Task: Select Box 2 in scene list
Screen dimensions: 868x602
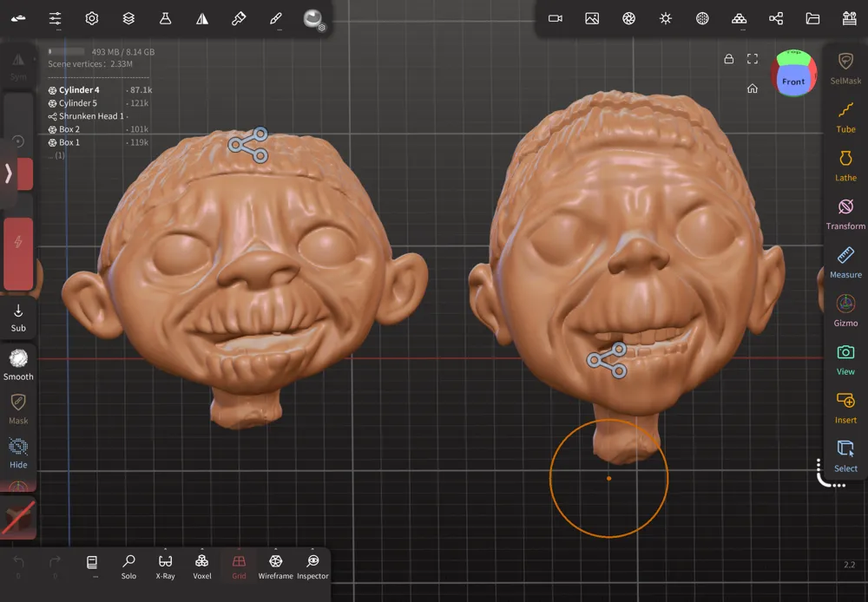Action: (100, 129)
